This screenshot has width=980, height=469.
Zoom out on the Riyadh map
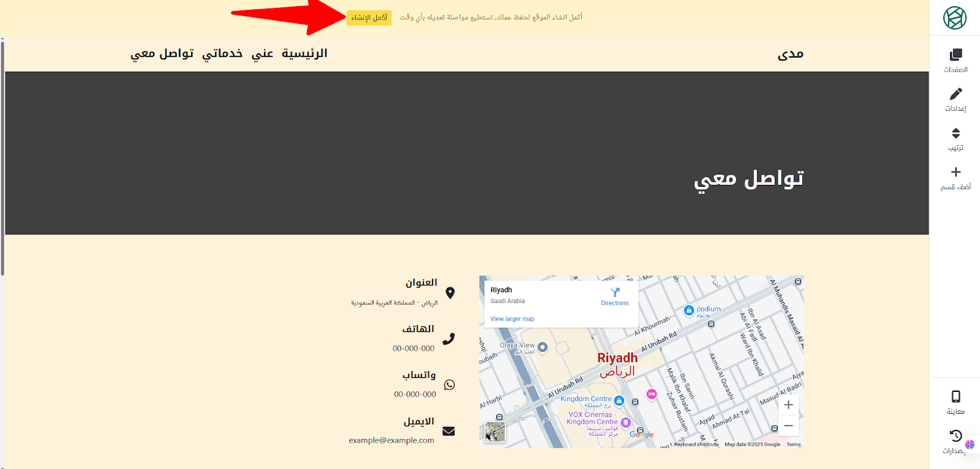[788, 426]
